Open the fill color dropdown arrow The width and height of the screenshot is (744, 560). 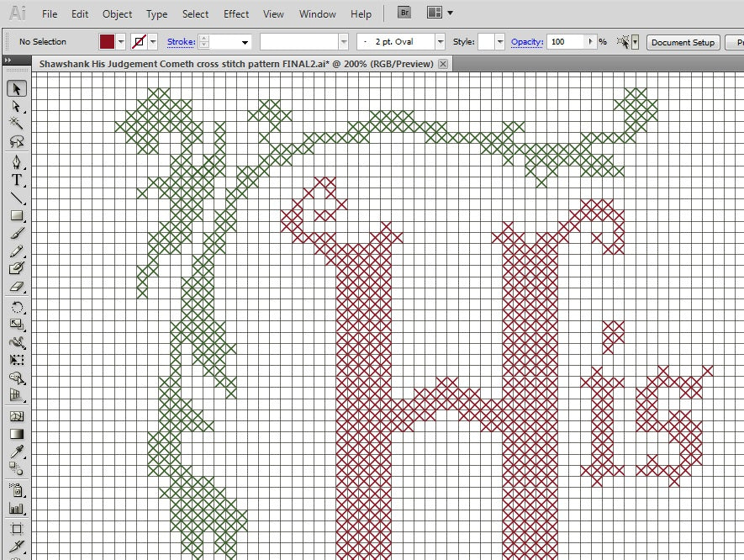[x=122, y=42]
